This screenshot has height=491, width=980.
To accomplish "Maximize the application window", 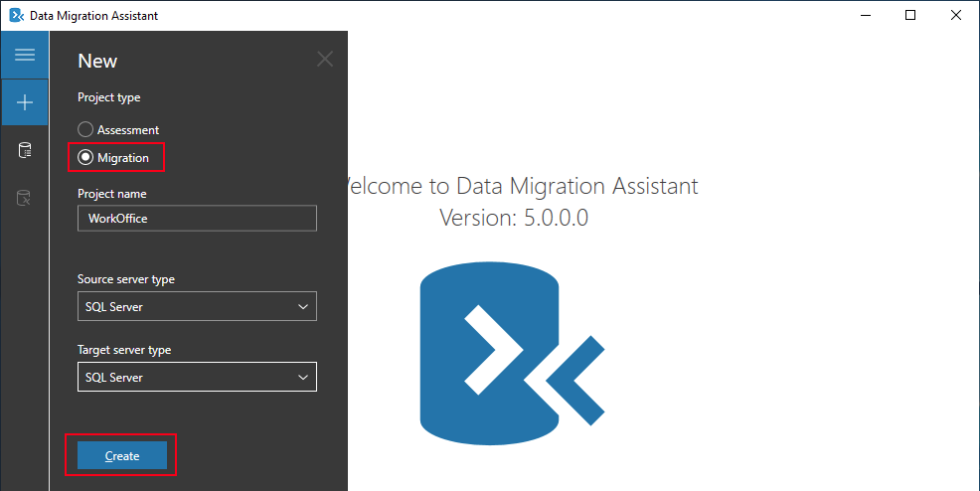I will (910, 16).
